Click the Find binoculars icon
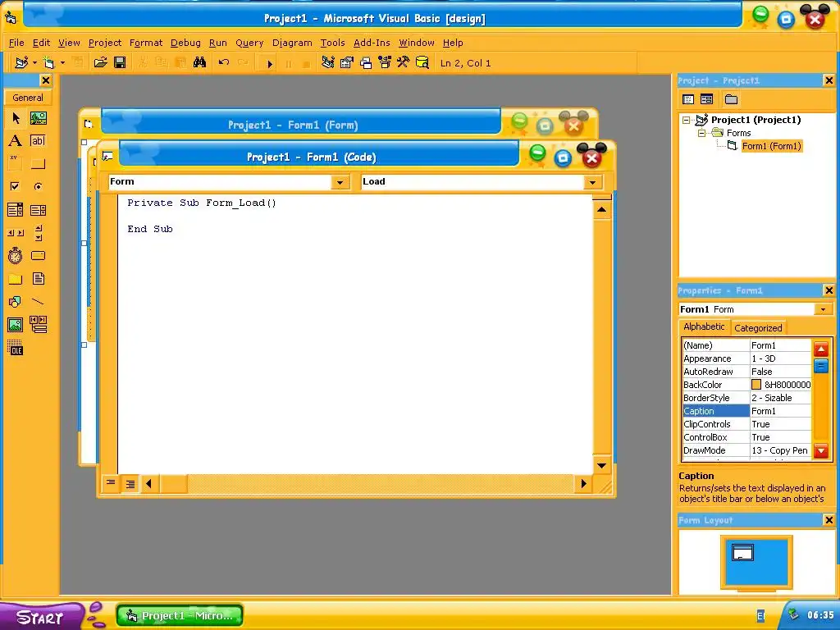Viewport: 840px width, 630px height. tap(200, 62)
